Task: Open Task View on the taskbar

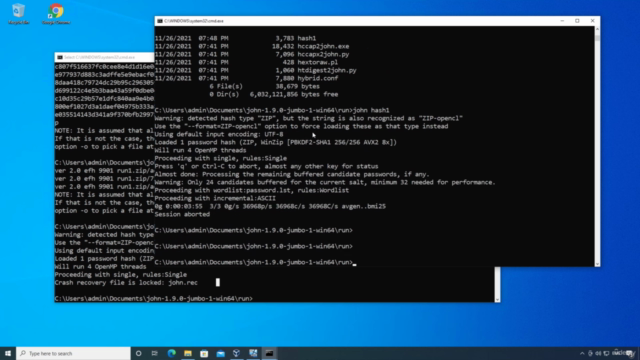Action: tap(155, 353)
